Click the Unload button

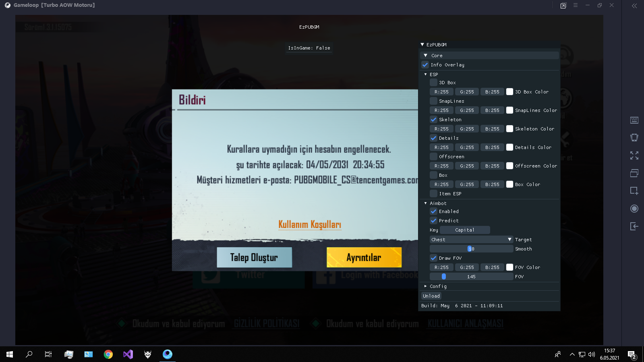click(x=431, y=296)
